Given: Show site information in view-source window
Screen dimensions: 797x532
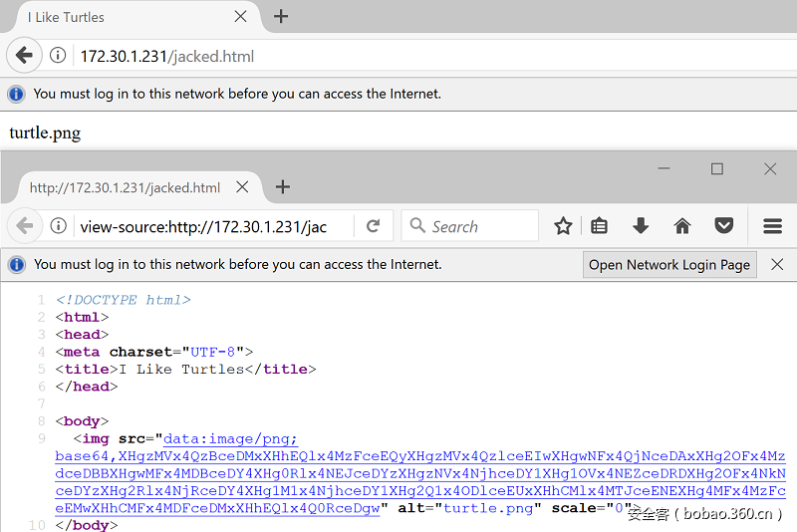Looking at the screenshot, I should coord(59,225).
